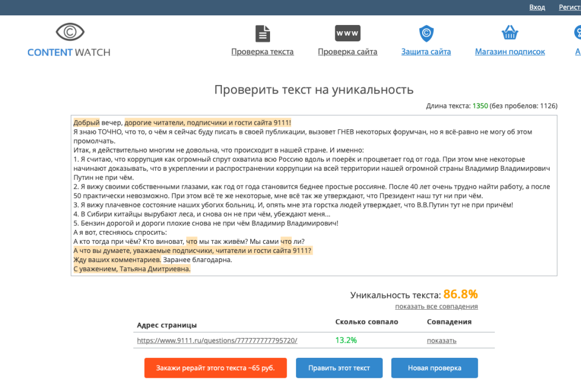Click the Вход login link
This screenshot has width=581, height=392.
click(537, 7)
